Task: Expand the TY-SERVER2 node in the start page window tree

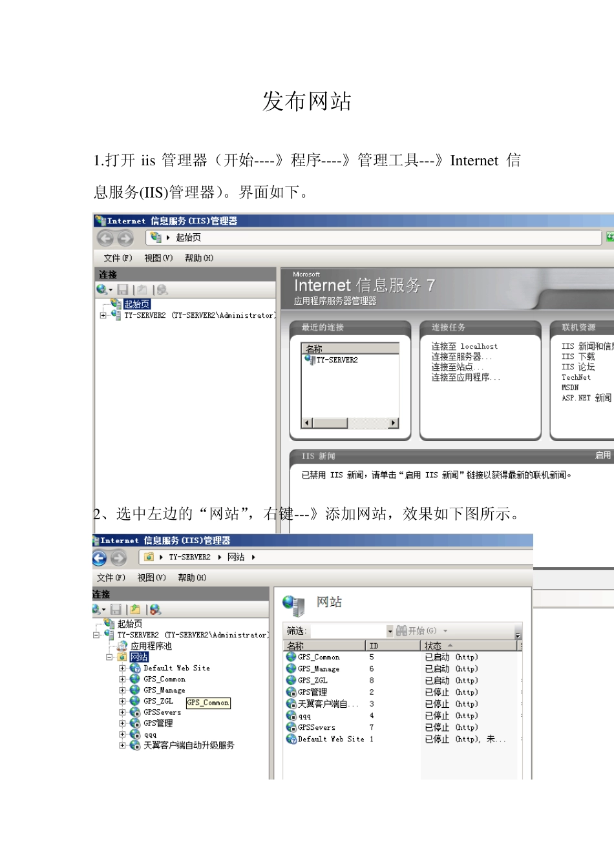Action: (103, 315)
